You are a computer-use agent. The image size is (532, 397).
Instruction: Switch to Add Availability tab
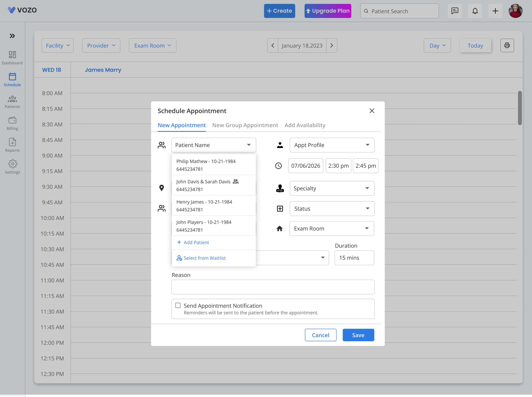click(305, 125)
